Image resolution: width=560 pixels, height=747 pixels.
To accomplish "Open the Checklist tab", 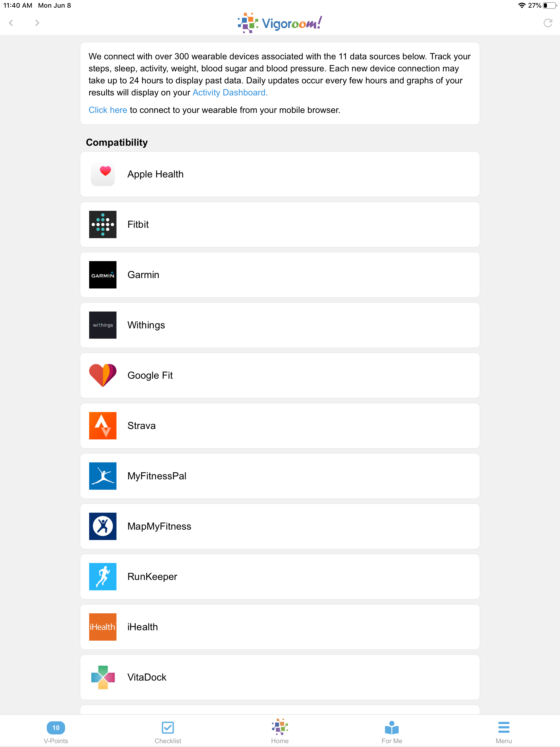I will [x=168, y=732].
